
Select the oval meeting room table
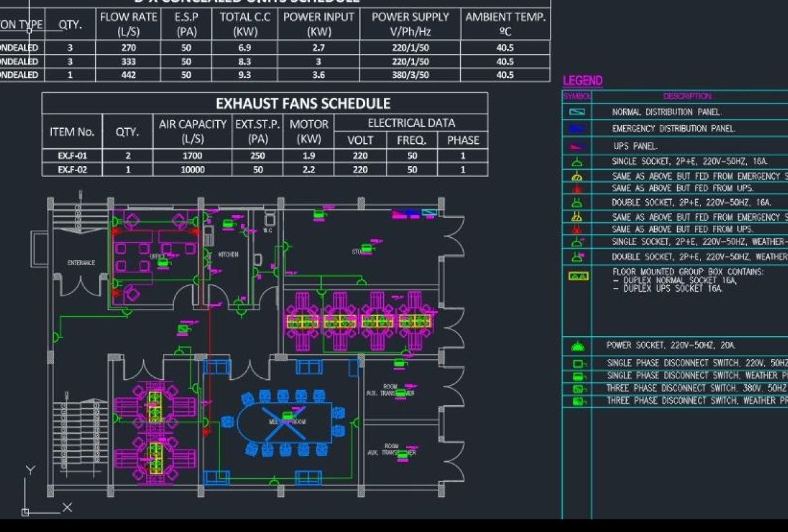pos(284,422)
